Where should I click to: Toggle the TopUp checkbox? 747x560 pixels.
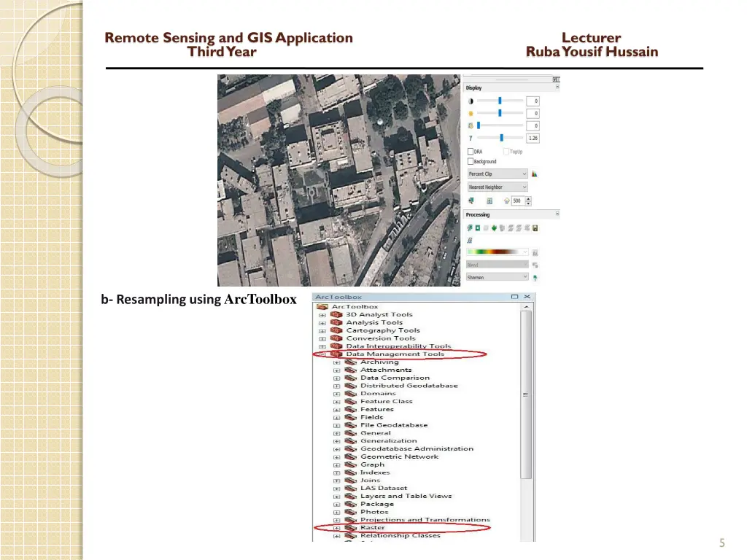point(506,152)
